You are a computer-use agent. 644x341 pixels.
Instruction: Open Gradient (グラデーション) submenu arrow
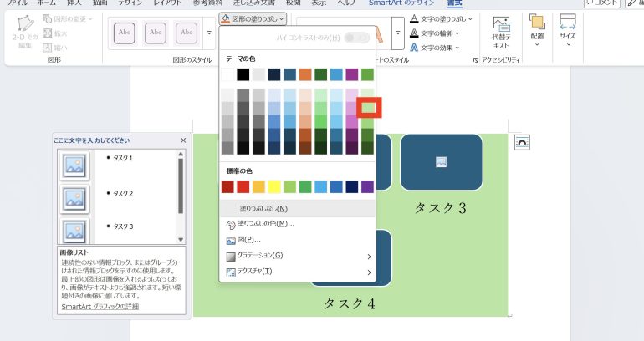point(369,257)
